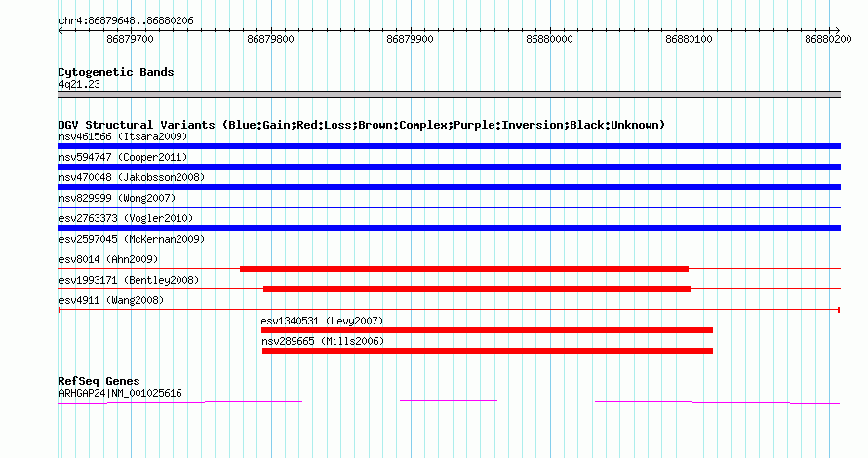This screenshot has width=868, height=458.
Task: Select variant label esv2597045 (McKernan2009)
Action: 132,239
